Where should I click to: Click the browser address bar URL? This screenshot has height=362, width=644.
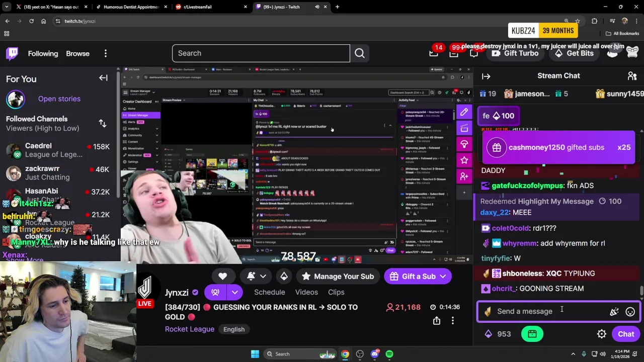[79, 21]
